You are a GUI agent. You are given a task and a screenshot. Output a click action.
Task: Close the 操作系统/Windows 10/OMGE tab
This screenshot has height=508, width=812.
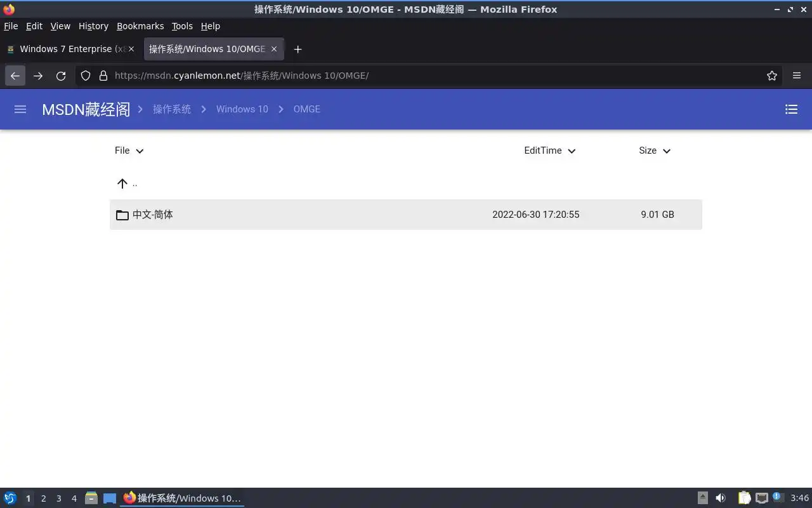[274, 49]
